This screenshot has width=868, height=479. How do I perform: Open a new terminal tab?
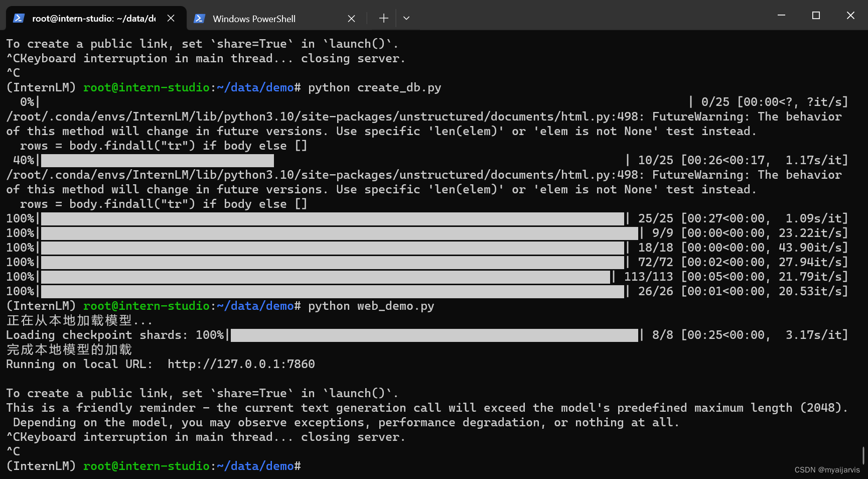click(x=383, y=18)
